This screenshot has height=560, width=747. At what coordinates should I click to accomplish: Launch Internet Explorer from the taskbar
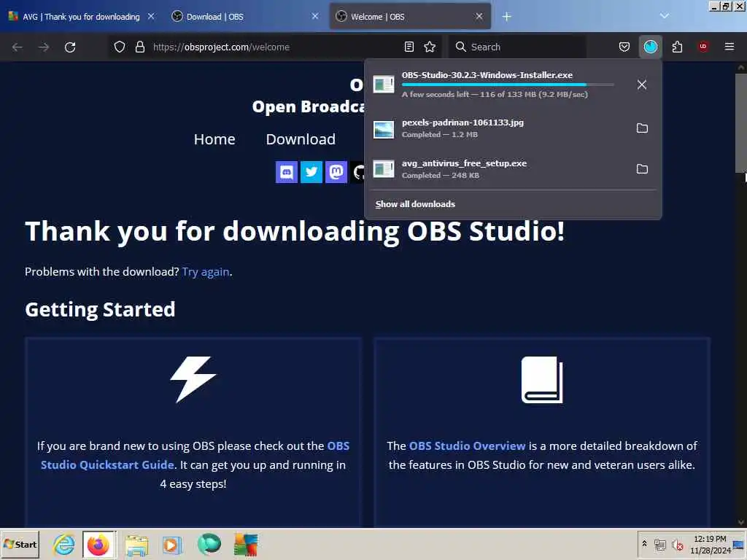(64, 544)
